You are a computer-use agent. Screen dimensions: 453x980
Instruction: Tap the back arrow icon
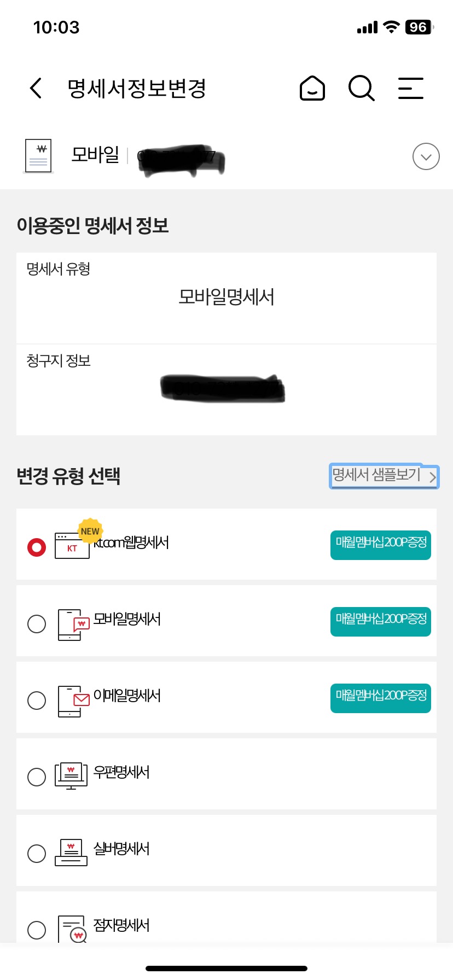[x=36, y=88]
